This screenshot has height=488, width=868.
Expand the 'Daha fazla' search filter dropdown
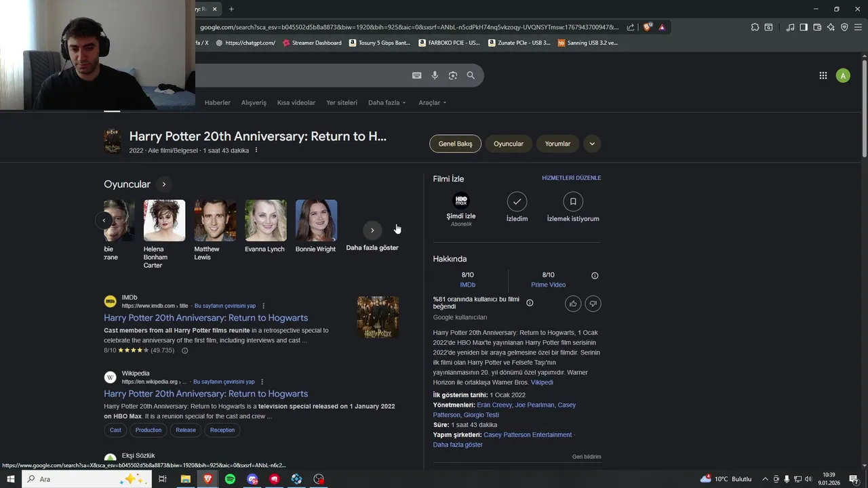[387, 102]
